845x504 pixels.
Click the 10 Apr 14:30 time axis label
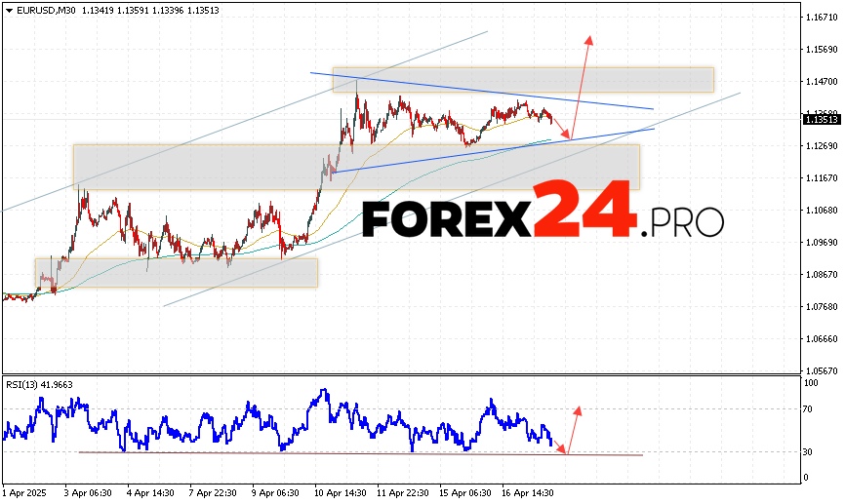[342, 493]
